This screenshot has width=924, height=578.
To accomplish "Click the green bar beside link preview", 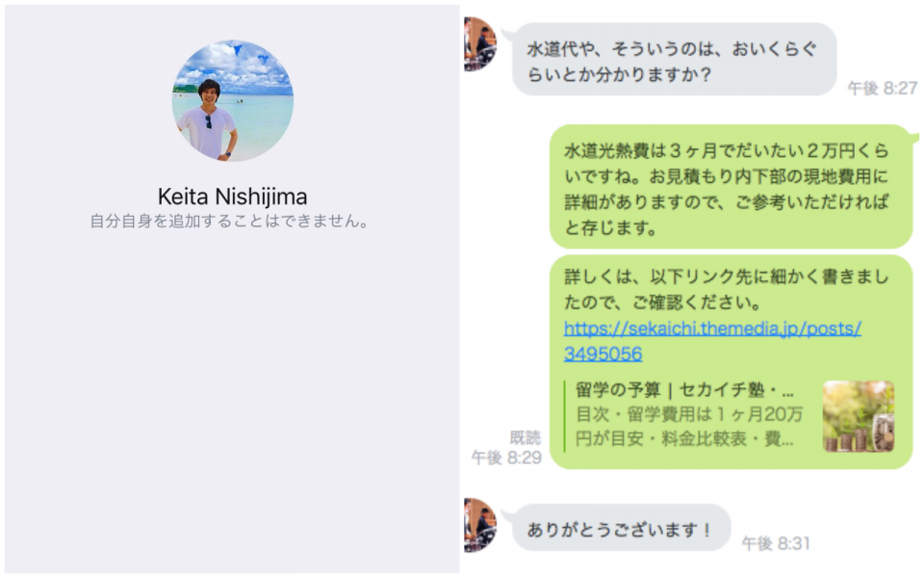I will coord(566,416).
